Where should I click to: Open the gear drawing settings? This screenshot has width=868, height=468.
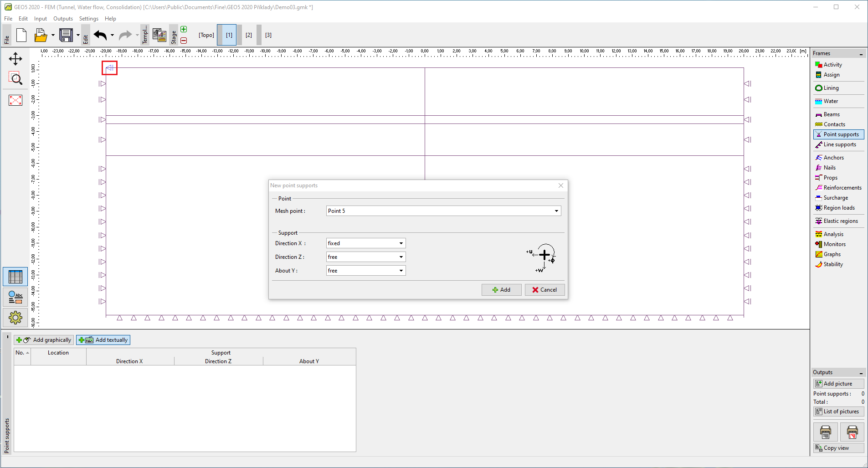pos(15,318)
